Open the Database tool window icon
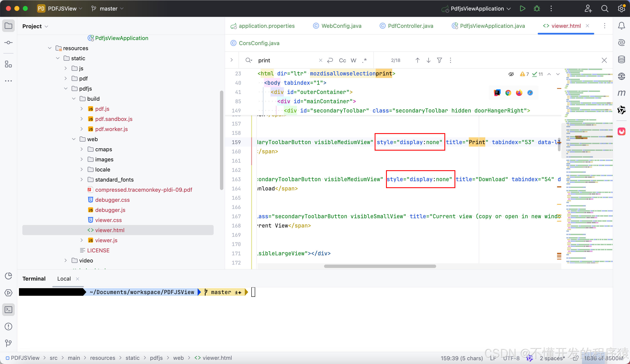 (622, 59)
